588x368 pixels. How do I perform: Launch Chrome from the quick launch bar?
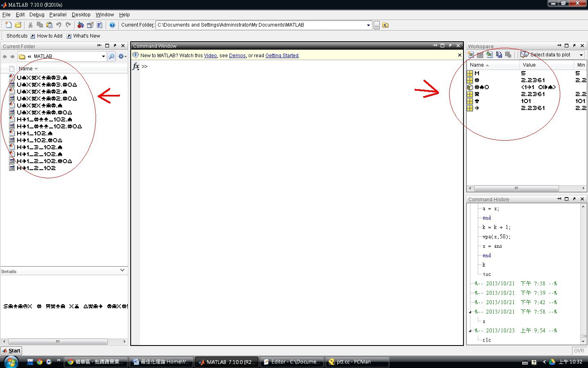click(40, 362)
